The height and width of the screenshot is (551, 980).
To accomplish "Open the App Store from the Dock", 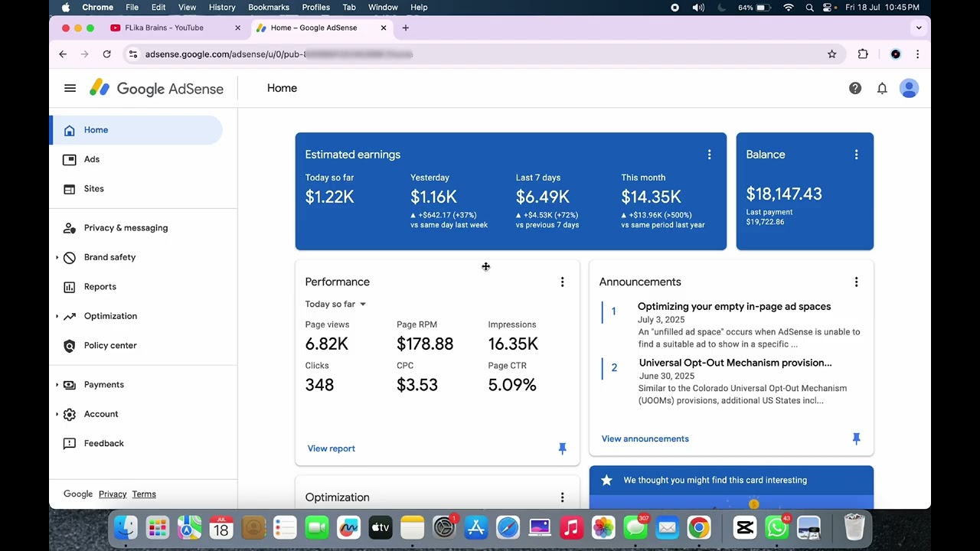I will (476, 528).
